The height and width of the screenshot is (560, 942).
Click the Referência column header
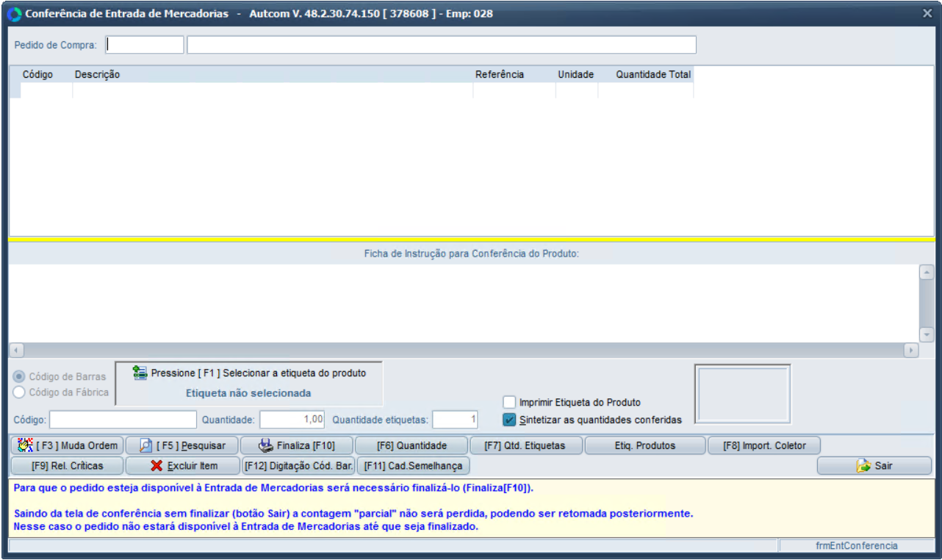point(514,74)
